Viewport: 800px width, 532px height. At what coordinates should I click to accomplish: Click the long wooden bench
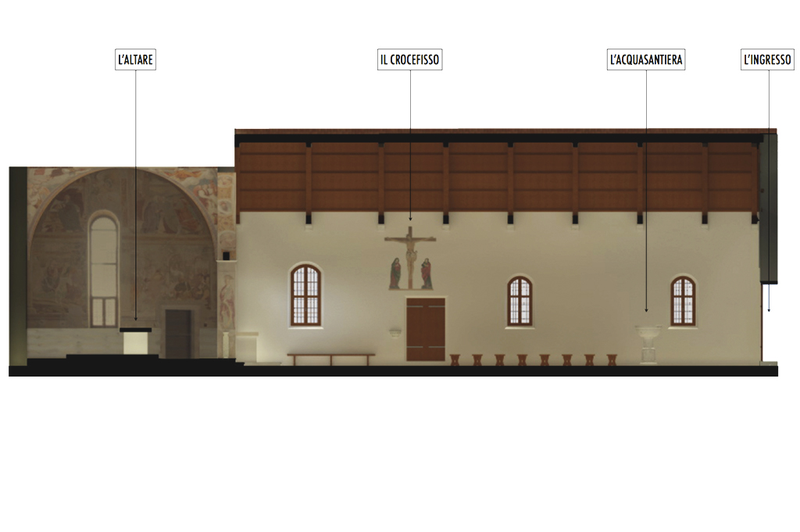pyautogui.click(x=330, y=357)
